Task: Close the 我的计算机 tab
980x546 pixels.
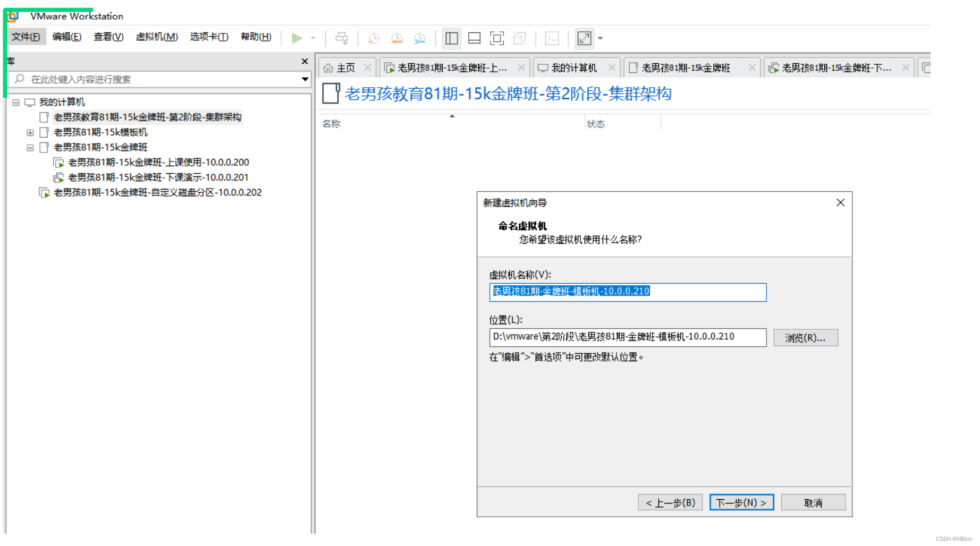Action: click(x=612, y=67)
